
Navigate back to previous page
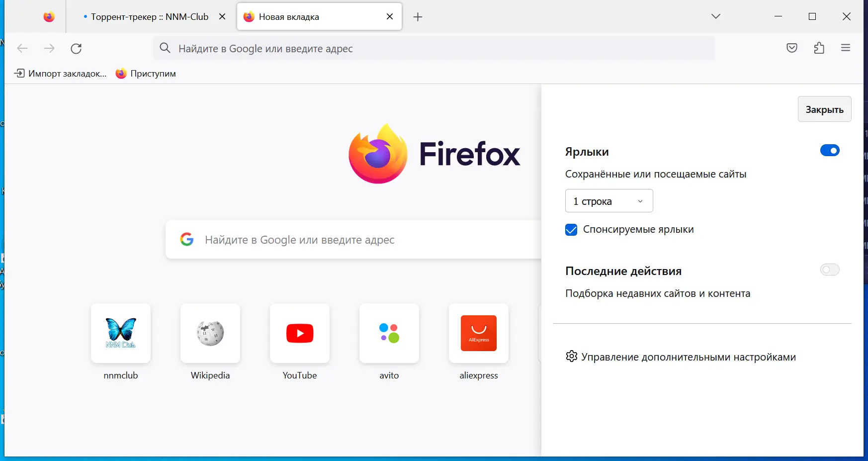[x=22, y=48]
